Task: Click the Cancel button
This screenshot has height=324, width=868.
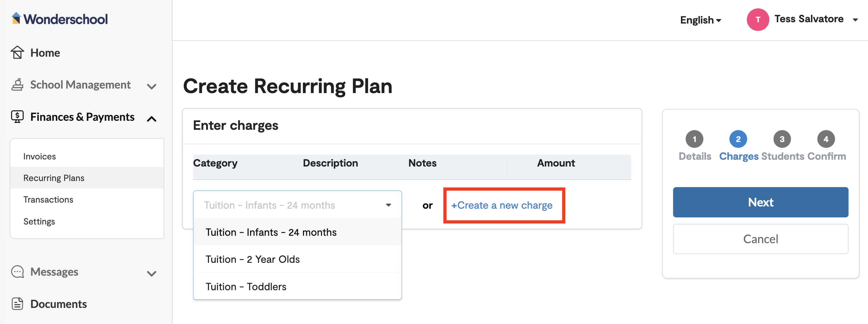Action: point(760,239)
